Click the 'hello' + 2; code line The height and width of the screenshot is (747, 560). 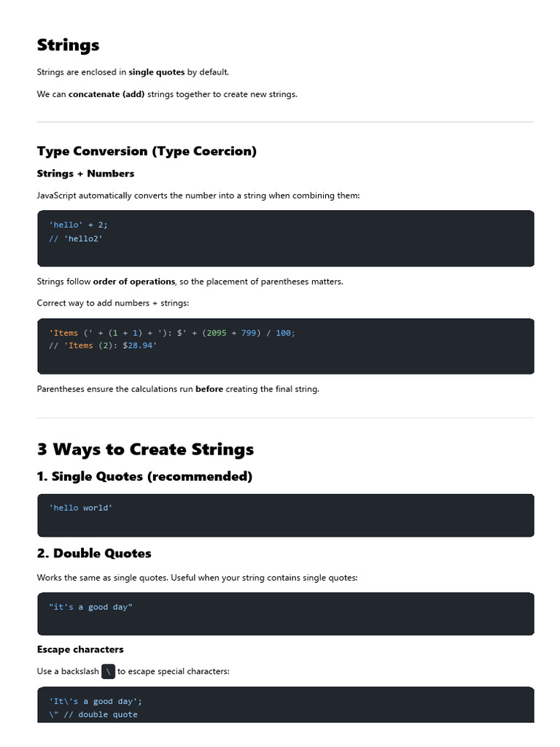coord(78,225)
